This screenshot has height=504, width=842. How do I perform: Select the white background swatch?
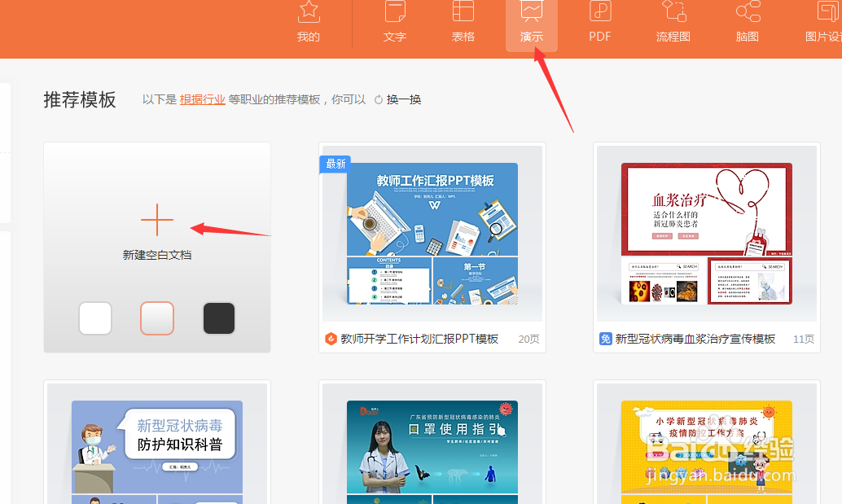tap(94, 318)
